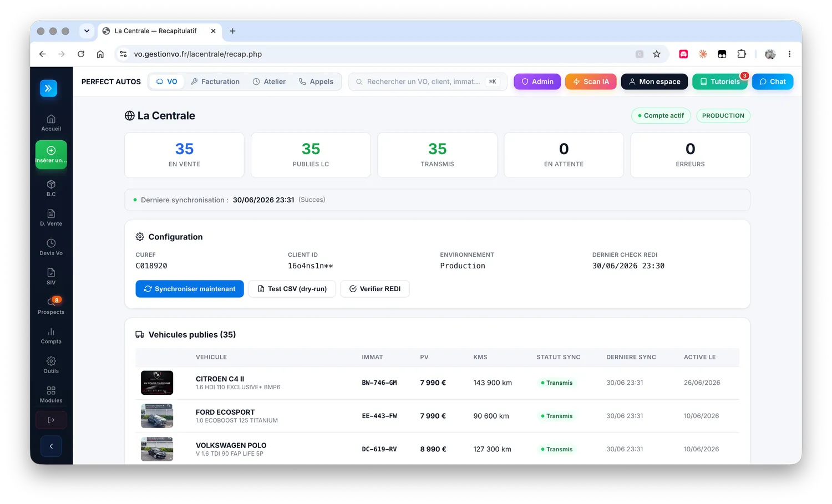Open Prospects with notification badge
The height and width of the screenshot is (504, 832).
pyautogui.click(x=51, y=306)
